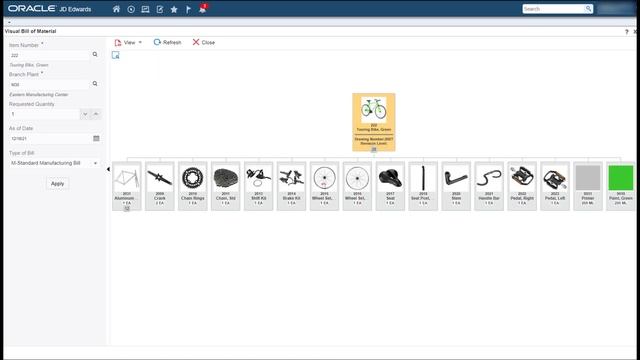
Task: Click the Eastern Manufacturing Center description text
Action: pyautogui.click(x=39, y=95)
